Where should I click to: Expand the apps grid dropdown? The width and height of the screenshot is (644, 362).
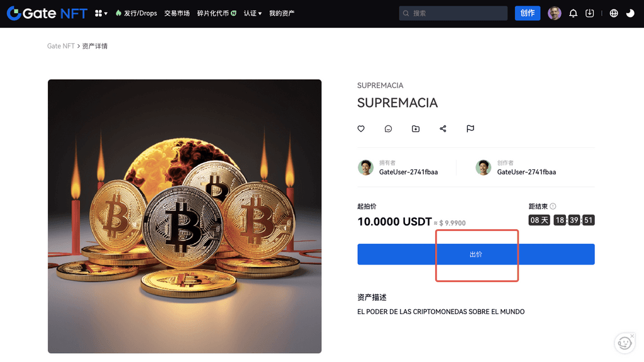101,13
